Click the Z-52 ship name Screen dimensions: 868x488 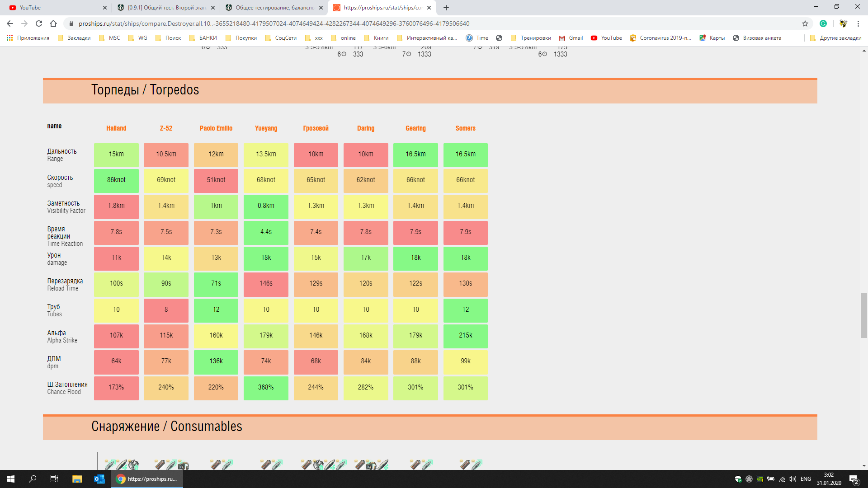pyautogui.click(x=166, y=128)
